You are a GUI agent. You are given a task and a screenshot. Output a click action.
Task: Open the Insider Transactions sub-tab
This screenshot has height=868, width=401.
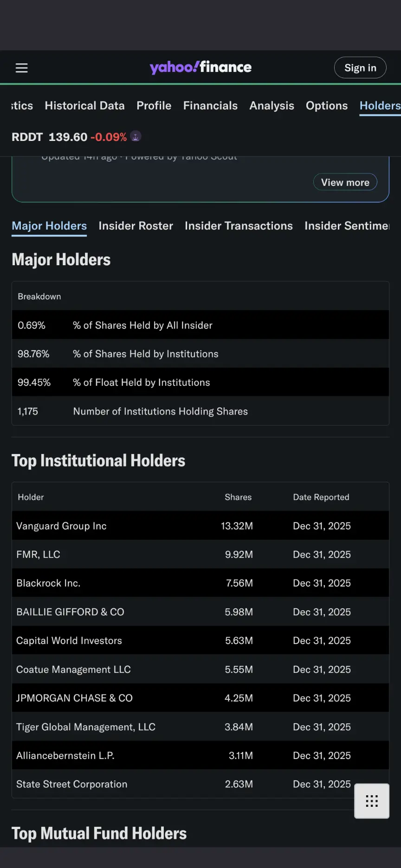click(239, 226)
